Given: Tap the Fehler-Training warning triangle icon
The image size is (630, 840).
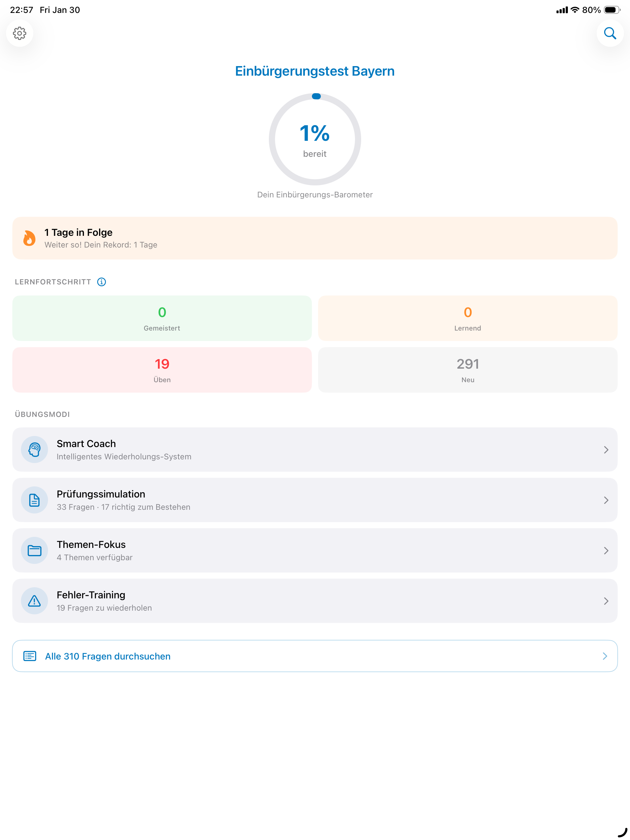Looking at the screenshot, I should tap(34, 601).
